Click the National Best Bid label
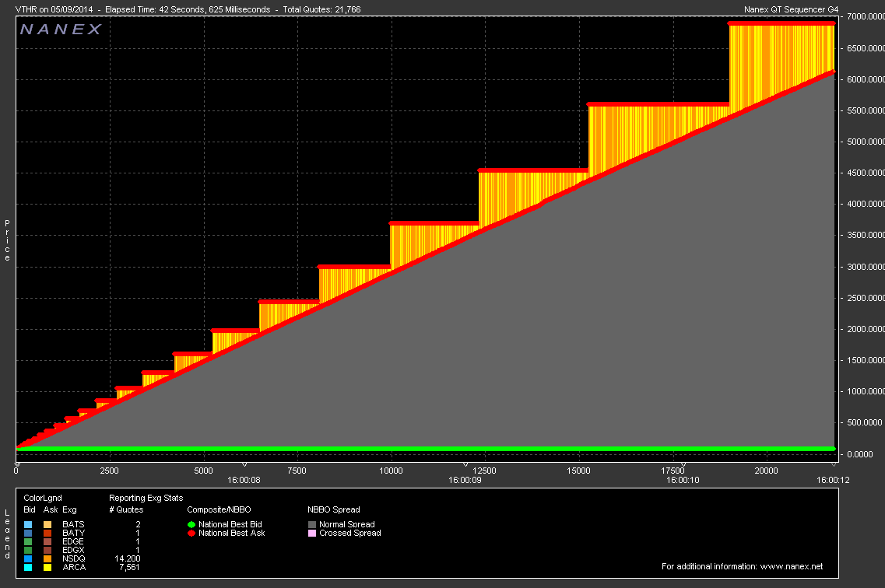Image resolution: width=885 pixels, height=588 pixels. 230,524
